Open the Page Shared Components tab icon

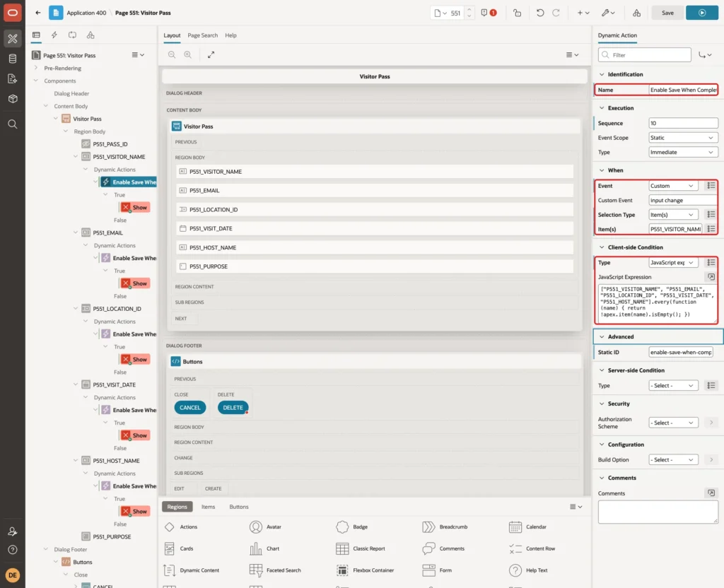[90, 35]
